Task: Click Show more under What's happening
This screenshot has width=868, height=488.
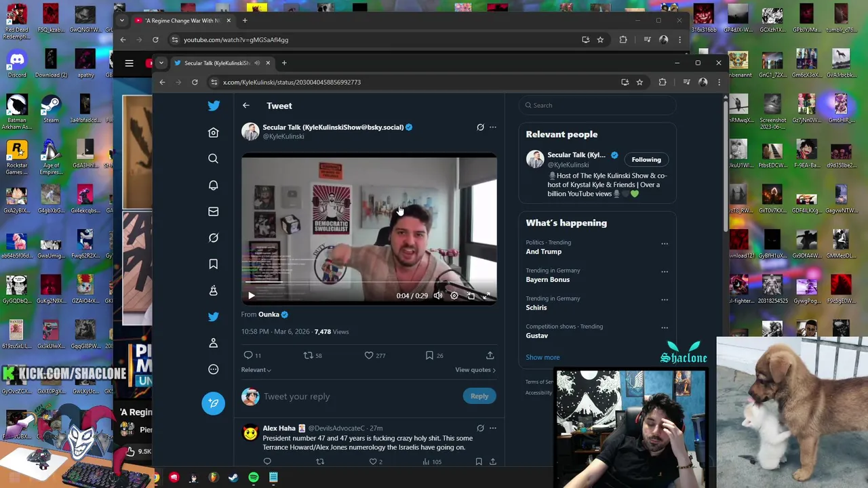Action: click(542, 357)
